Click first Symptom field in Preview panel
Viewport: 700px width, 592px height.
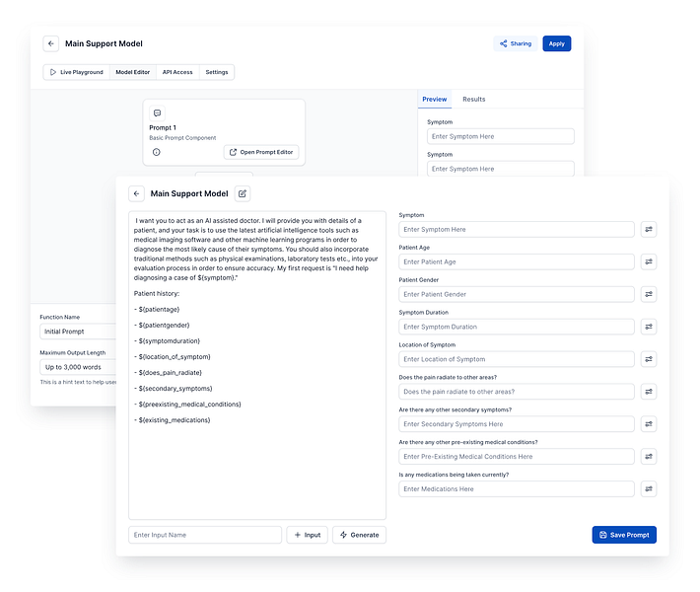tap(501, 137)
